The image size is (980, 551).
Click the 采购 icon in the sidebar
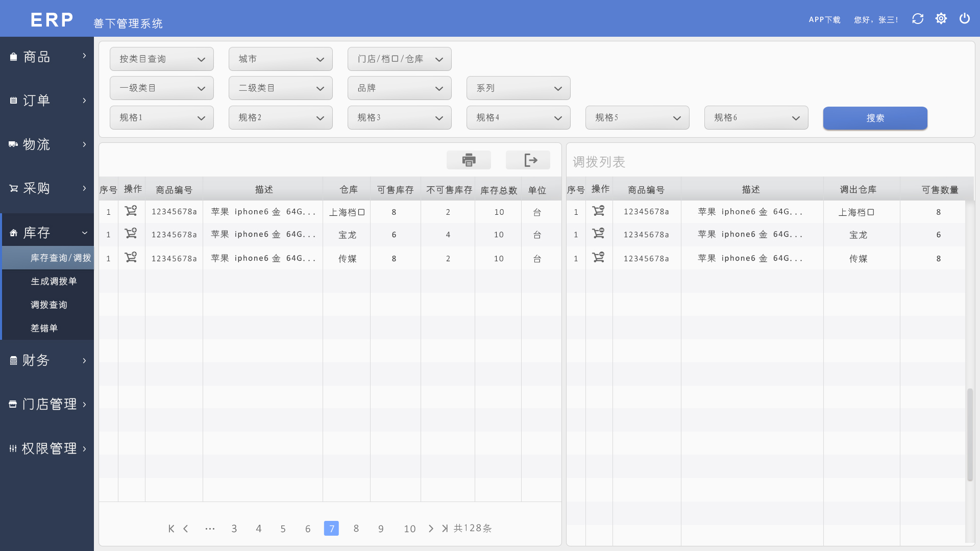[x=13, y=188]
